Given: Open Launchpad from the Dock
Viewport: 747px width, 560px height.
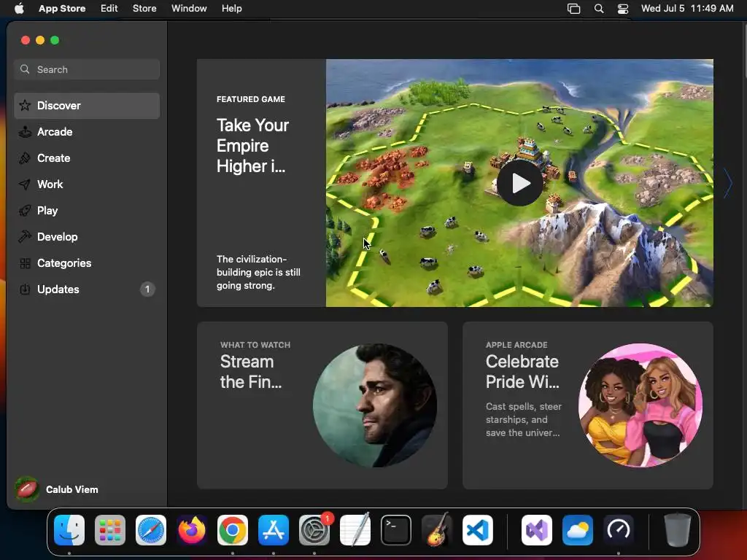Looking at the screenshot, I should pos(110,530).
